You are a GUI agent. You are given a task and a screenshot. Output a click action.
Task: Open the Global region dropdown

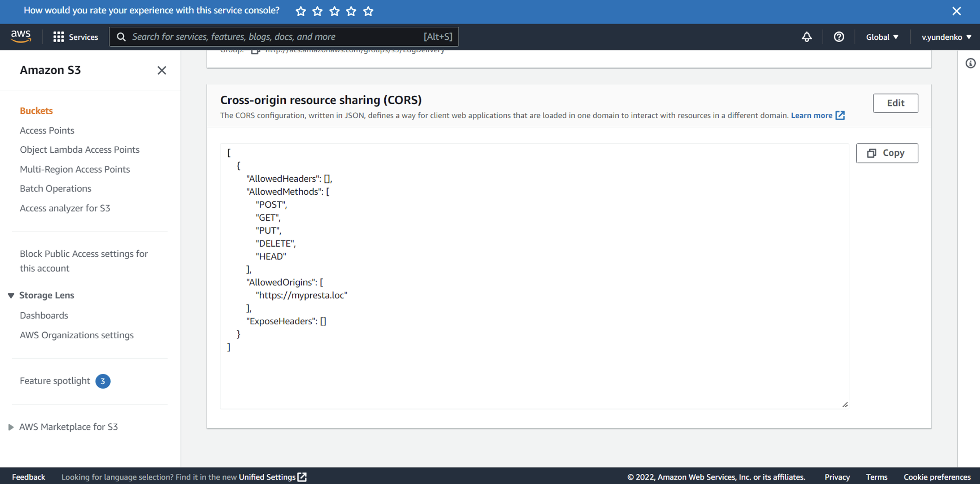tap(881, 37)
